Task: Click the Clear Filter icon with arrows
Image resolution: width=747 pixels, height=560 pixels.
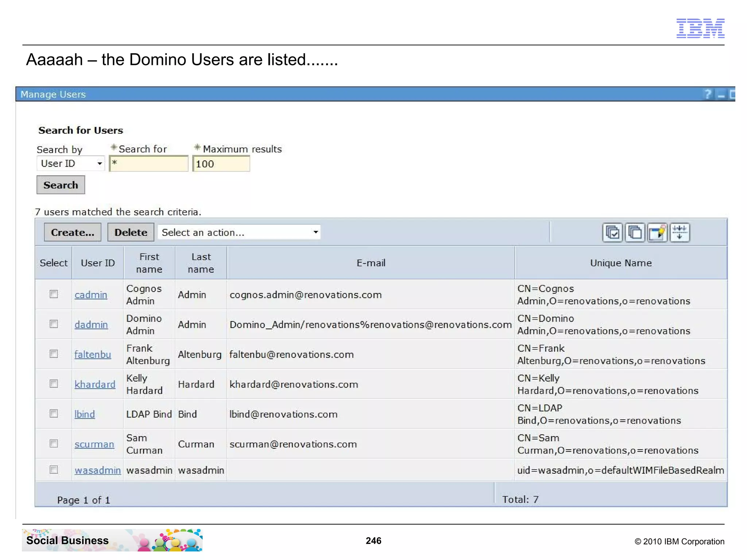Action: (680, 232)
